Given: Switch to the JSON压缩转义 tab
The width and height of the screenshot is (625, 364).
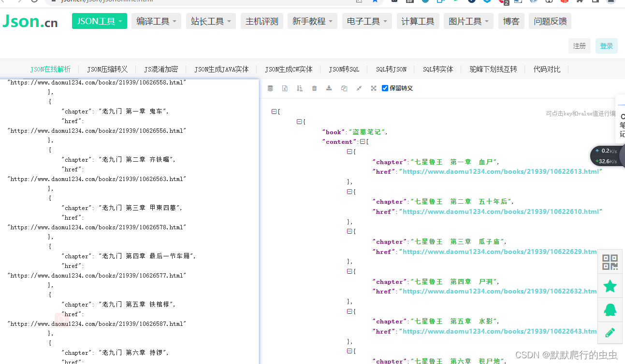Looking at the screenshot, I should tap(107, 69).
